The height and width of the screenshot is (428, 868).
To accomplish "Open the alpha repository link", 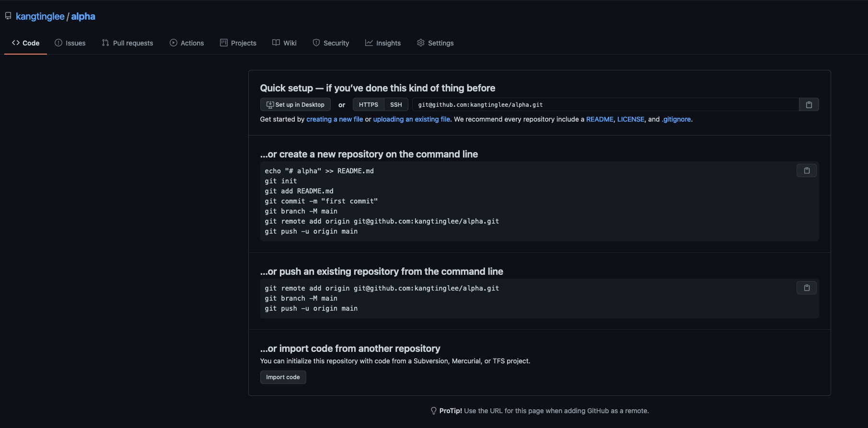I will pyautogui.click(x=83, y=16).
